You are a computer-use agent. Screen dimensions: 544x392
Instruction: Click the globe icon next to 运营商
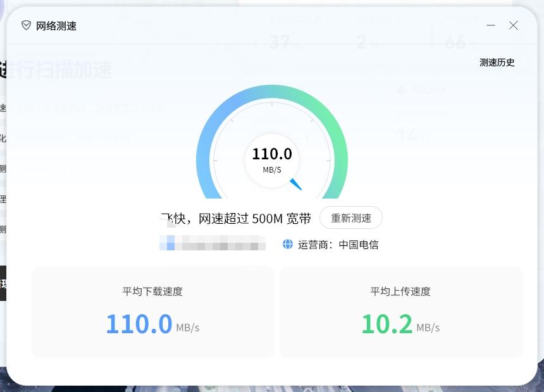288,244
